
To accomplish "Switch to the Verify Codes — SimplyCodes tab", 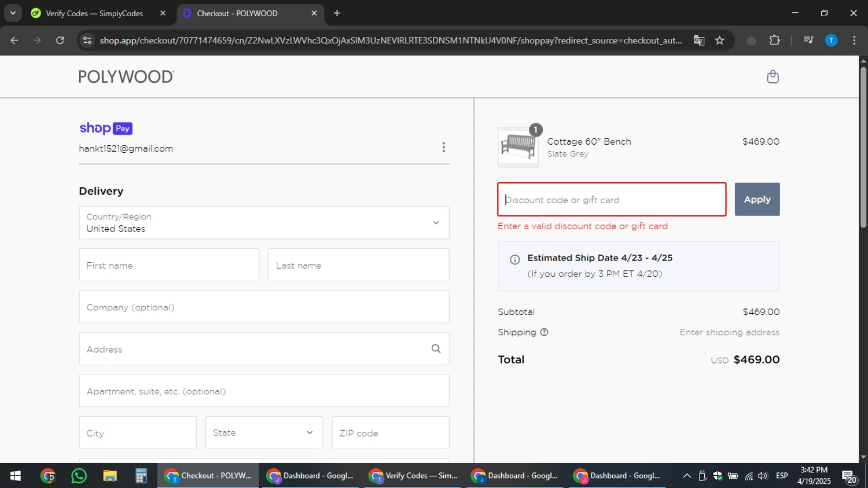I will [94, 13].
